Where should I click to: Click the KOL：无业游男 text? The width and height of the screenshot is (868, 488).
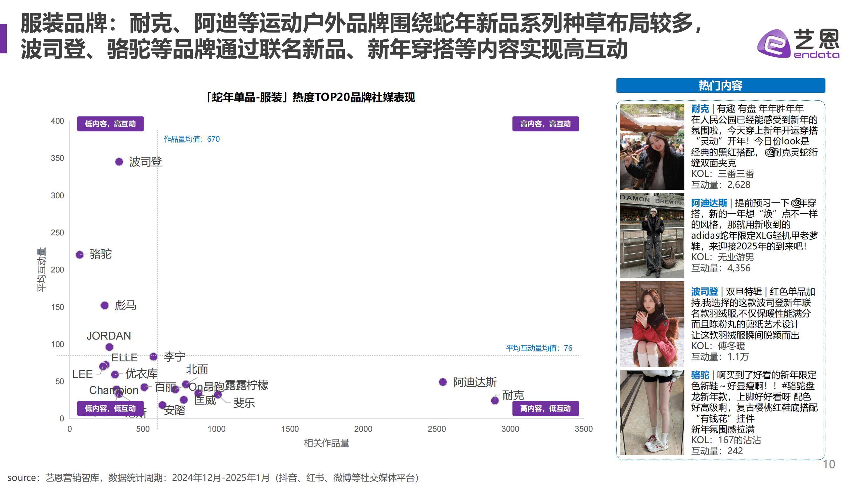pyautogui.click(x=722, y=257)
